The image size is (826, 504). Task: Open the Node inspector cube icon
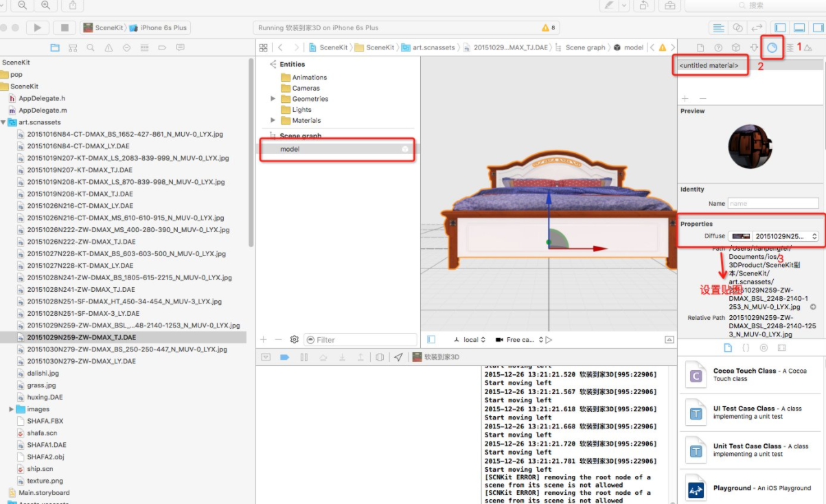click(735, 47)
